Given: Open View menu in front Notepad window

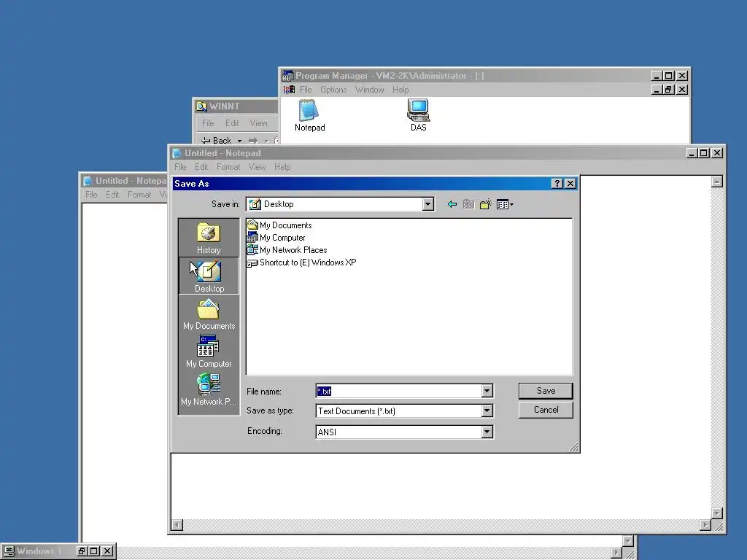Looking at the screenshot, I should coord(257,167).
